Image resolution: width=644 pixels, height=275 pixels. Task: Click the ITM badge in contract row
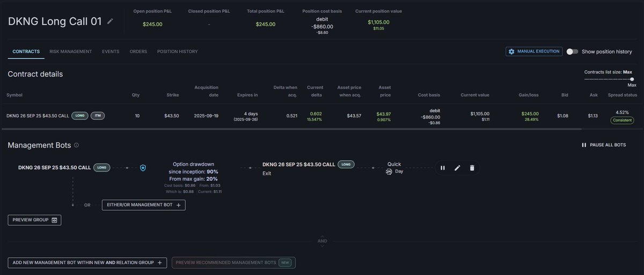[98, 115]
